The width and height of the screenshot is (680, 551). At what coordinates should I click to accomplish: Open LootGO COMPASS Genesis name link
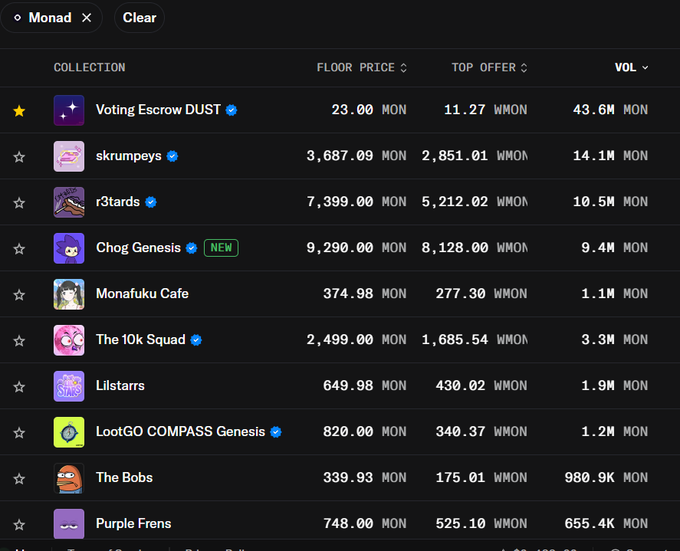pos(180,431)
